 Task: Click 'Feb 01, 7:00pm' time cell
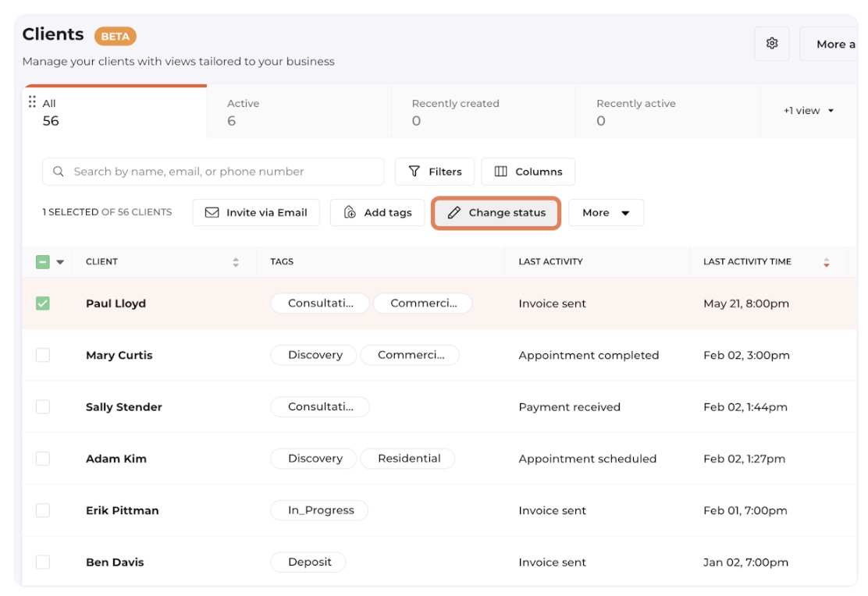[745, 511]
